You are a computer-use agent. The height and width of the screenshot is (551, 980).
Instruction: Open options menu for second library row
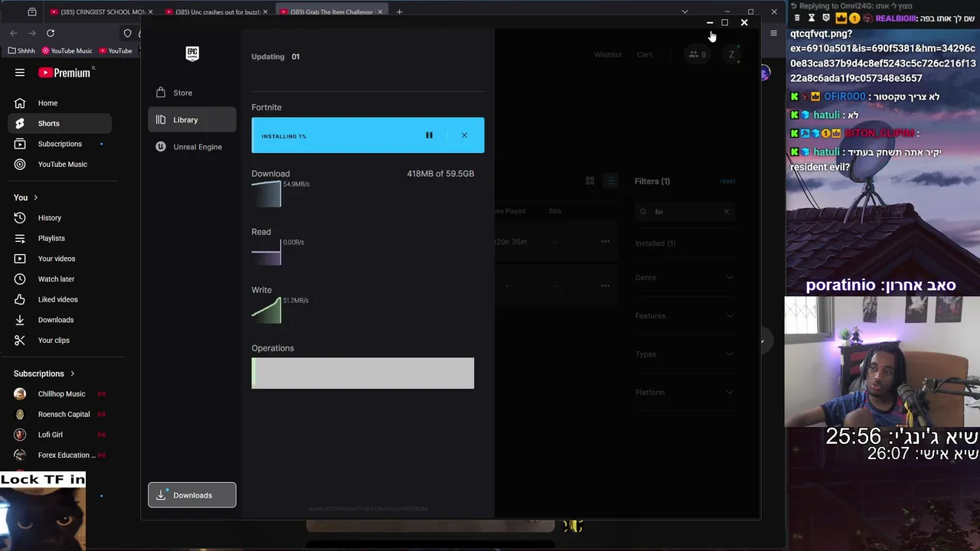point(605,285)
